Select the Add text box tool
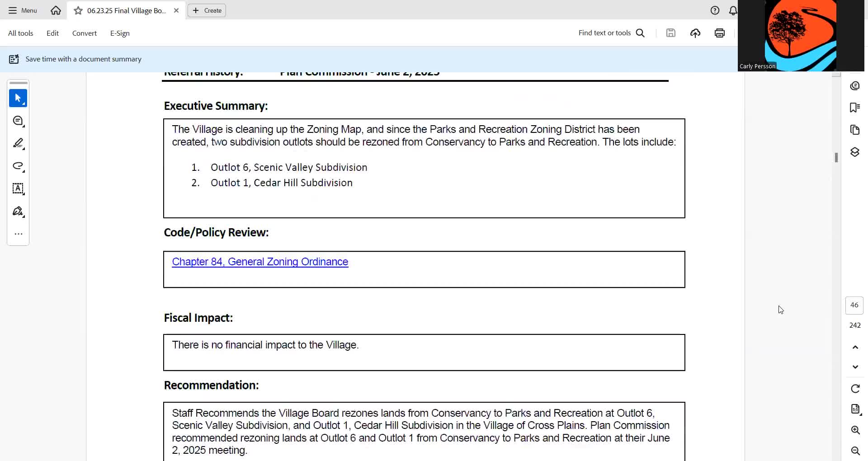 [18, 189]
